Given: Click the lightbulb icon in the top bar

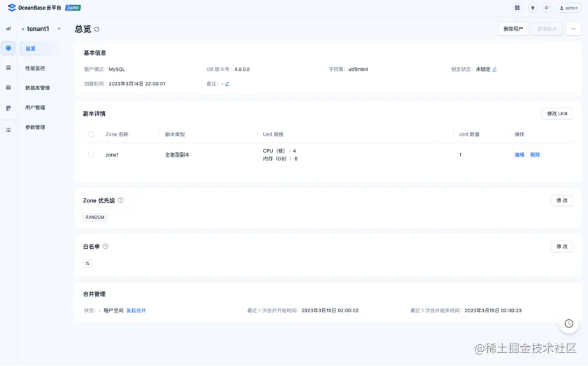Looking at the screenshot, I should [x=532, y=8].
